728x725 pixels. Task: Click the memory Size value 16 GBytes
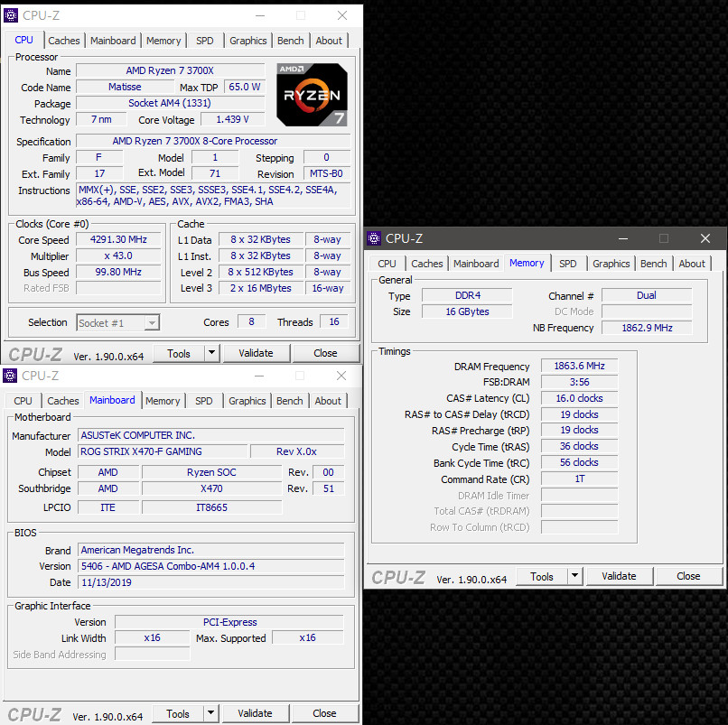[467, 311]
